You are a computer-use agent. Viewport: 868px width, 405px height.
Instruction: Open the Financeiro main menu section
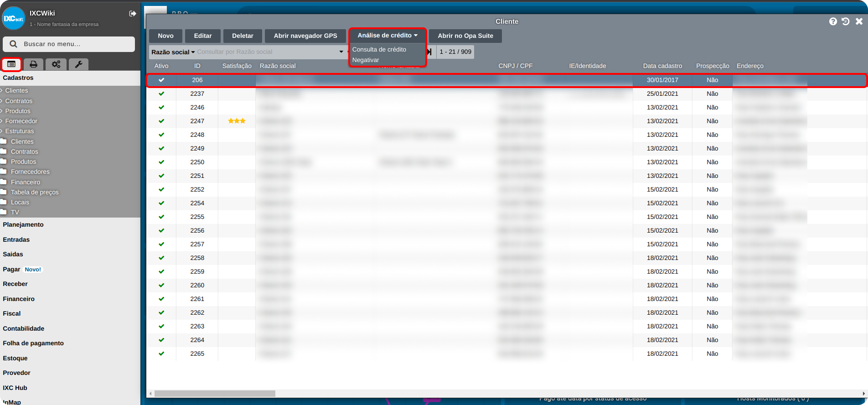19,299
